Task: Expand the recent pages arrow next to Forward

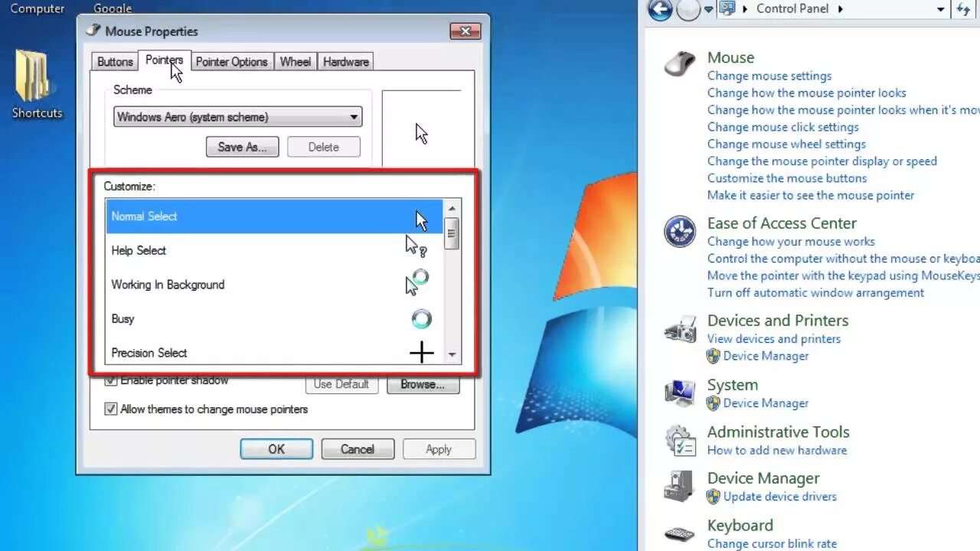Action: (x=708, y=10)
